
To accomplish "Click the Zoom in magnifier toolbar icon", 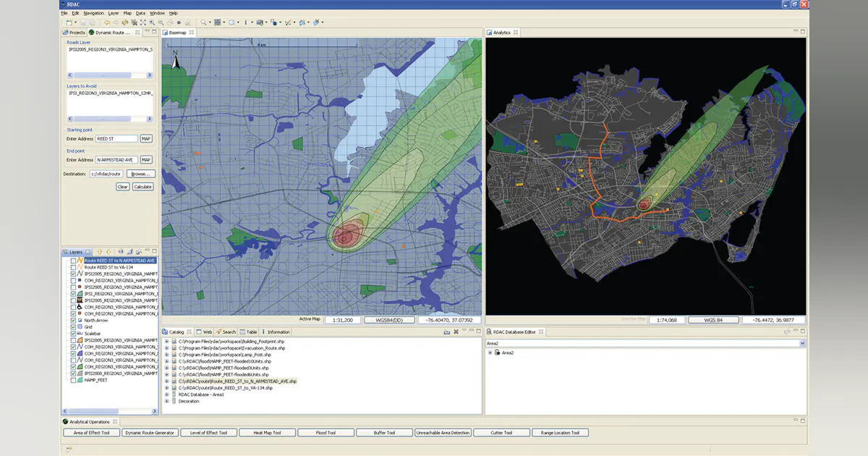I will 152,22.
